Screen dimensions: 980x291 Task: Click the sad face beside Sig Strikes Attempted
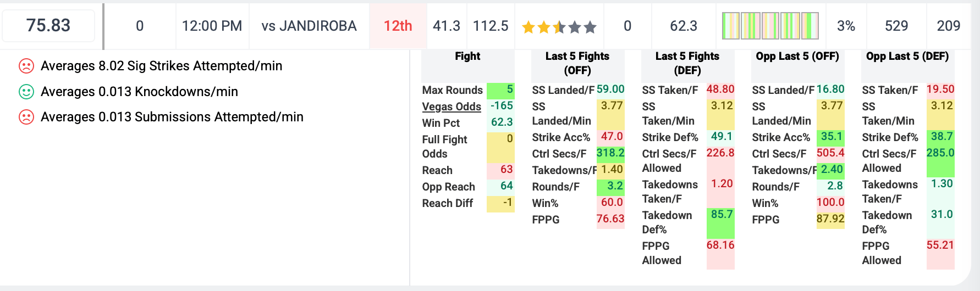tap(26, 66)
